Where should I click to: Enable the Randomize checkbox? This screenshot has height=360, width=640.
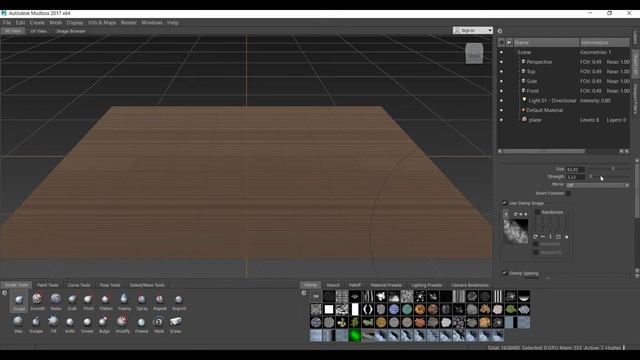(x=537, y=212)
